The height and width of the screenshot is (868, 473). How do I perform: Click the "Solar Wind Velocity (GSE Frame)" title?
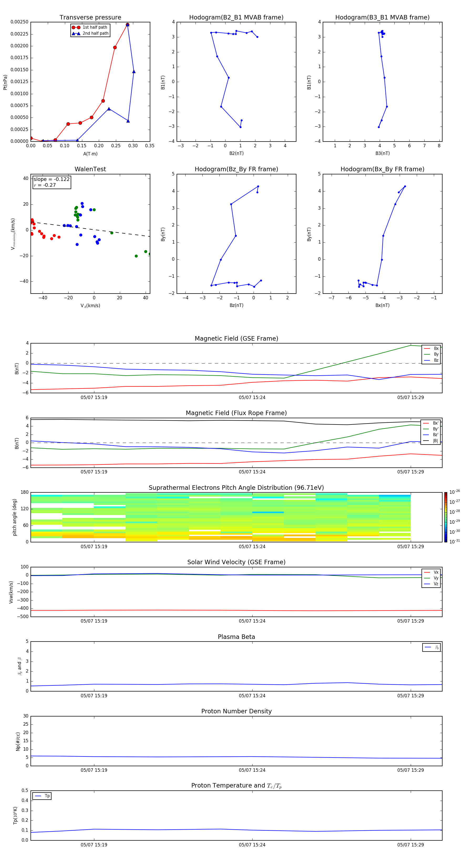click(x=236, y=562)
